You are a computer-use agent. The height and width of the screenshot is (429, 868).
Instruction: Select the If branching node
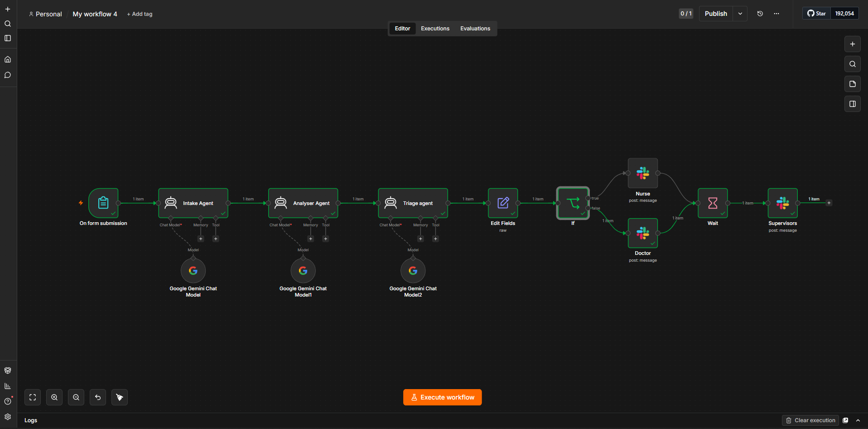coord(573,203)
